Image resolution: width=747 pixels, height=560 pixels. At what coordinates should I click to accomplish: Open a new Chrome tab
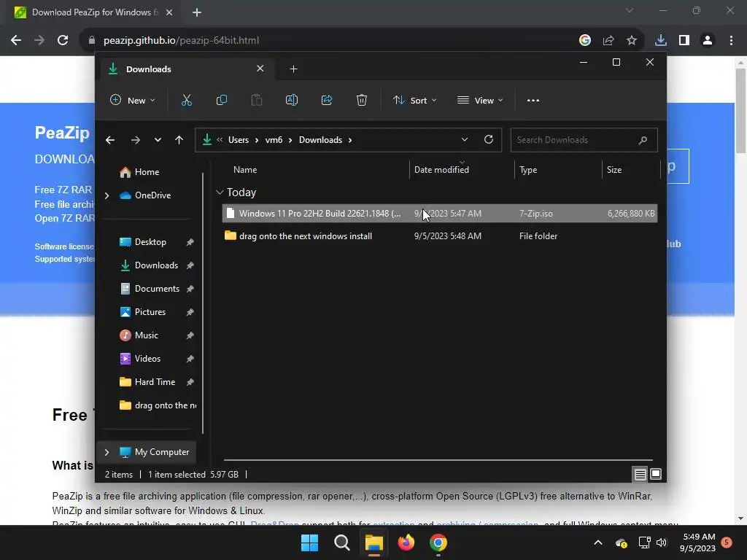[197, 12]
